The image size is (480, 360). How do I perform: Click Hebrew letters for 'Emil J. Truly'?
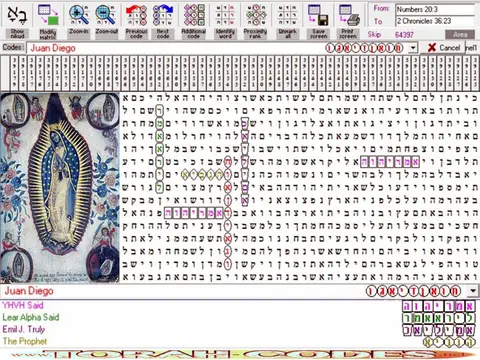(x=438, y=330)
